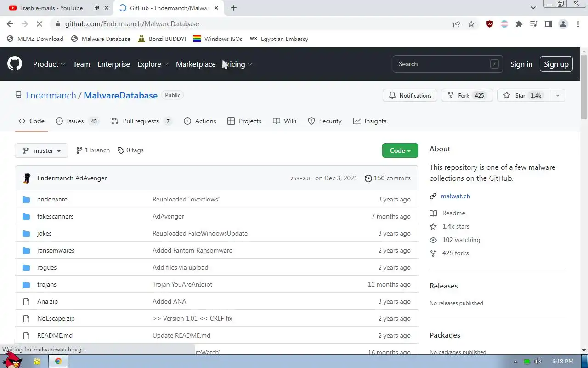This screenshot has height=368, width=588.
Task: Click the Ana.zip file icon
Action: (26, 302)
